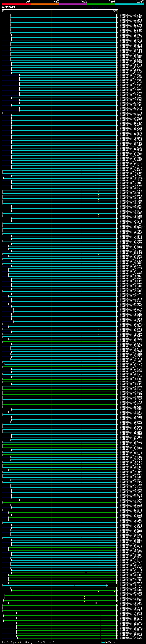Select hit label UniRef100_C5WTX2
Screen dimensions: 146x644
point(131,552)
